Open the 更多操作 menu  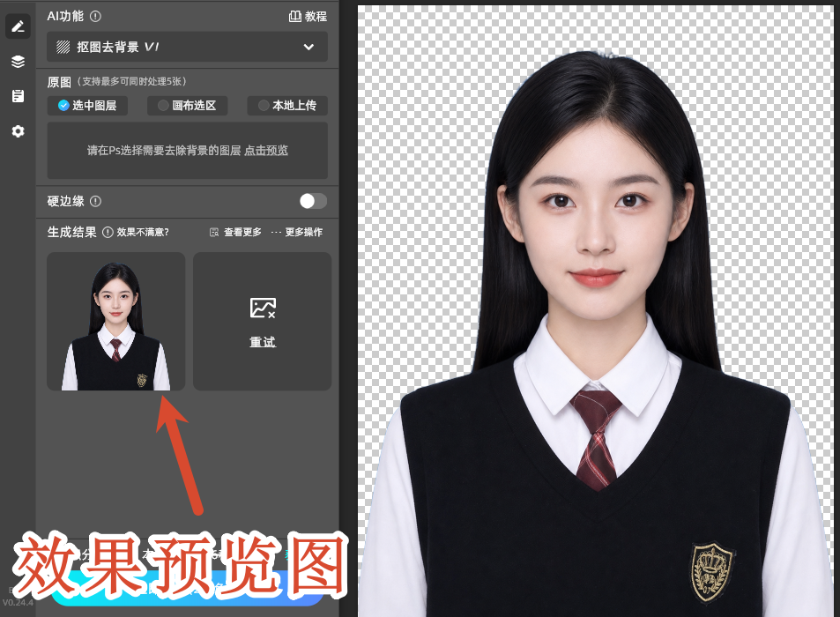tap(297, 232)
